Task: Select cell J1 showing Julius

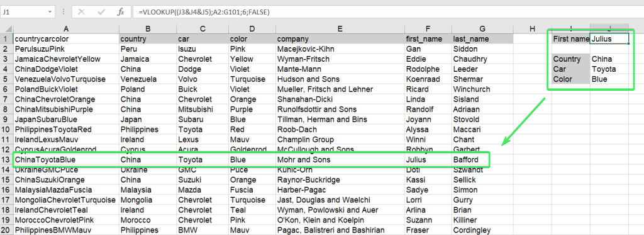Action: tap(609, 38)
